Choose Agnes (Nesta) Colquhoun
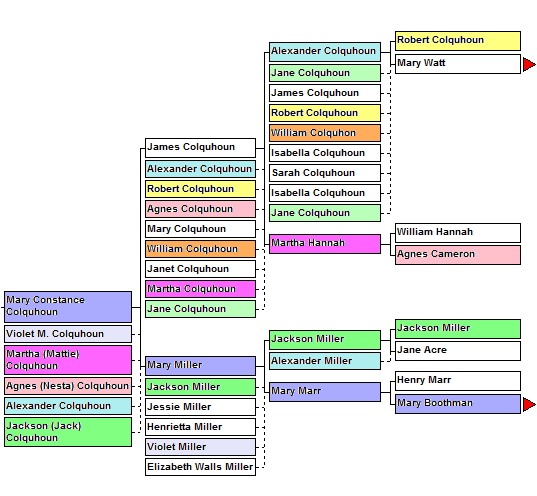This screenshot has width=537, height=496. (x=68, y=386)
